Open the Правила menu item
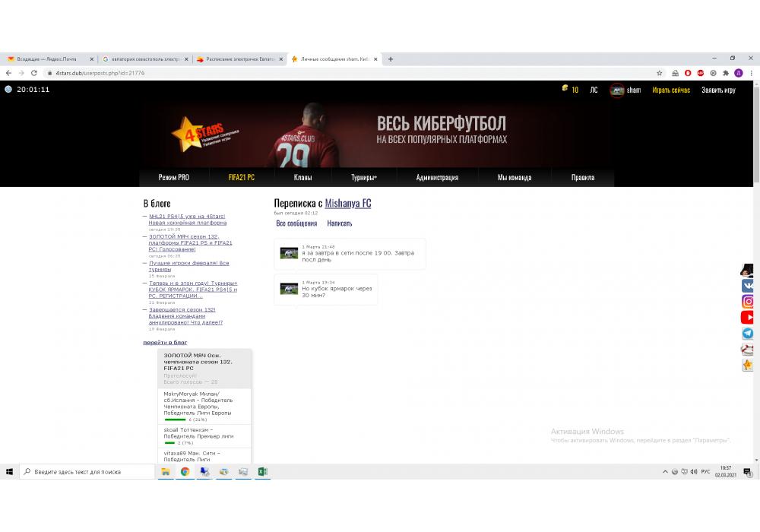Viewport: 760px width, 532px height. coord(583,177)
